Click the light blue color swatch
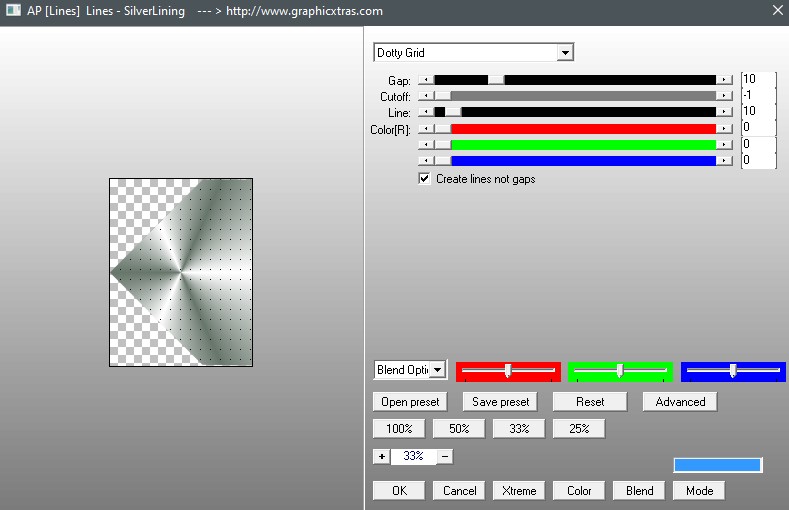The image size is (789, 510). pos(717,465)
